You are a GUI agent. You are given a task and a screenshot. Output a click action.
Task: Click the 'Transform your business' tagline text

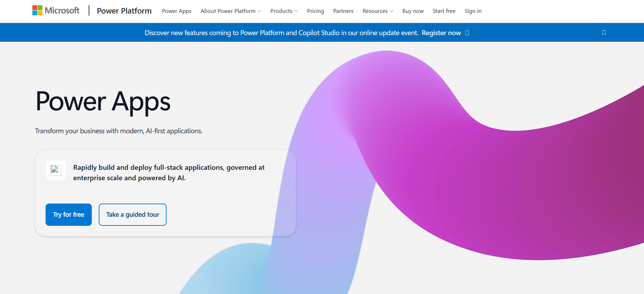tap(119, 131)
